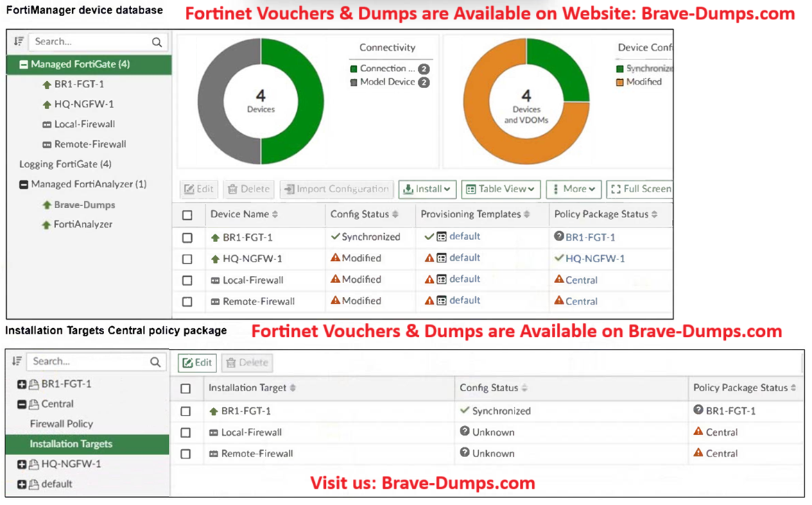This screenshot has height=505, width=812.
Task: Click the sort icon beside the top search box
Action: pos(19,42)
